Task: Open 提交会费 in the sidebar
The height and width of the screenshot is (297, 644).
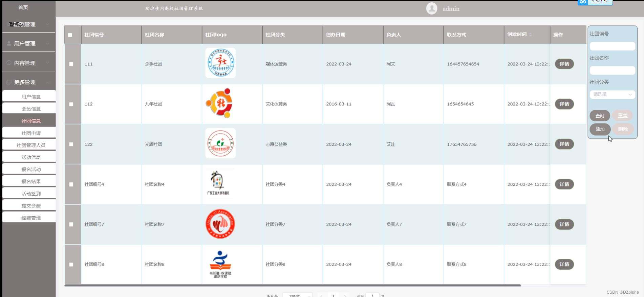Action: pos(29,206)
